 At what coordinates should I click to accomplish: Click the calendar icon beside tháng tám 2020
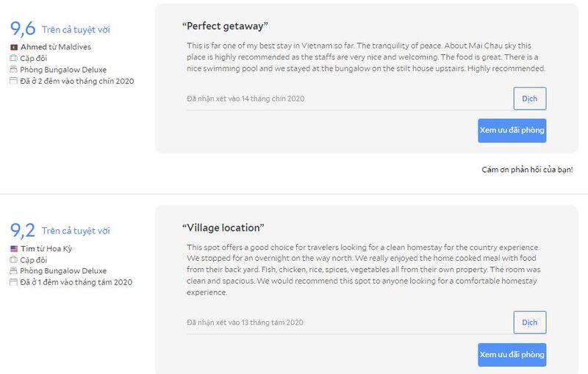[x=13, y=282]
